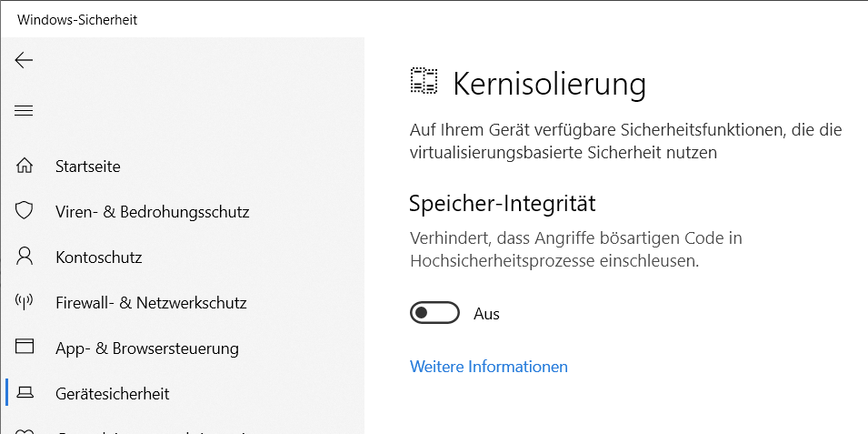Click the back arrow icon

tap(24, 60)
